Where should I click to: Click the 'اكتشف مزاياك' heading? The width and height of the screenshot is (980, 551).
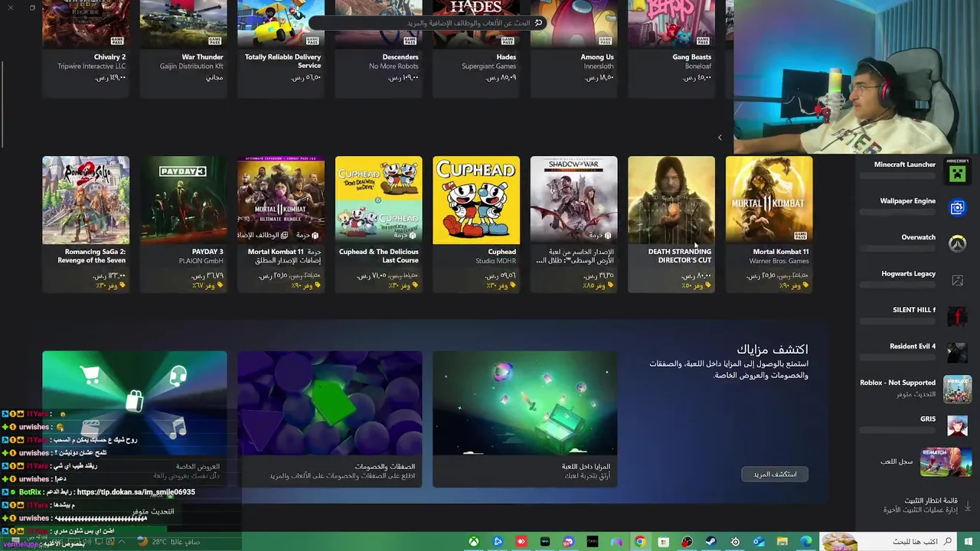pyautogui.click(x=773, y=350)
